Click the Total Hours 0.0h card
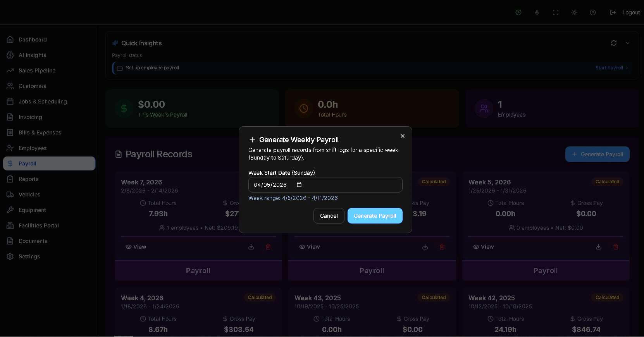Image resolution: width=644 pixels, height=337 pixels. [372, 108]
